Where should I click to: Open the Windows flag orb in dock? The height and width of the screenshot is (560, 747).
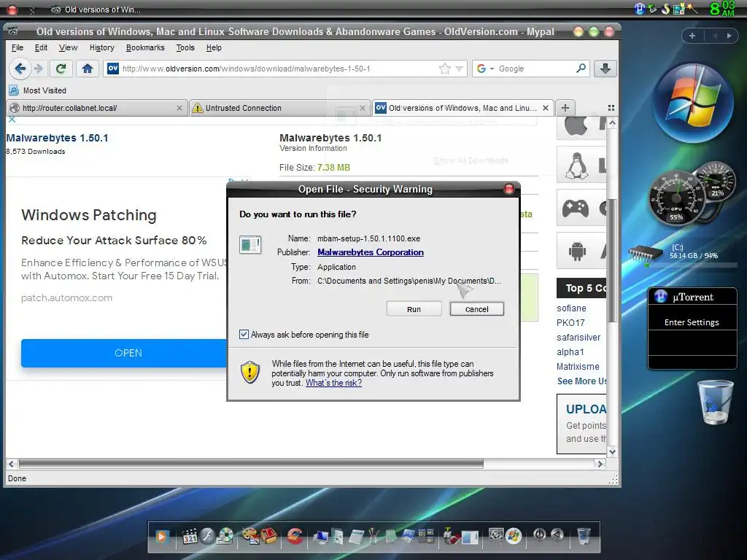pyautogui.click(x=514, y=536)
